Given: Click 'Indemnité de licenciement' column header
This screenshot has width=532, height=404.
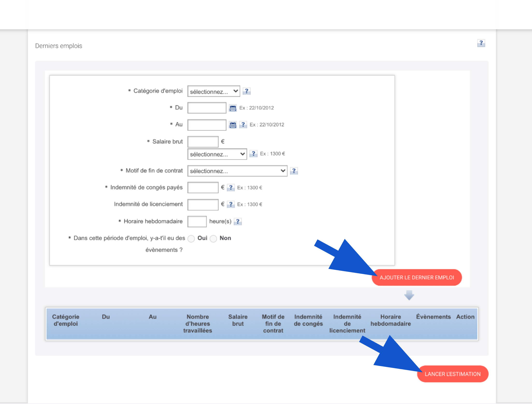Looking at the screenshot, I should tap(347, 324).
